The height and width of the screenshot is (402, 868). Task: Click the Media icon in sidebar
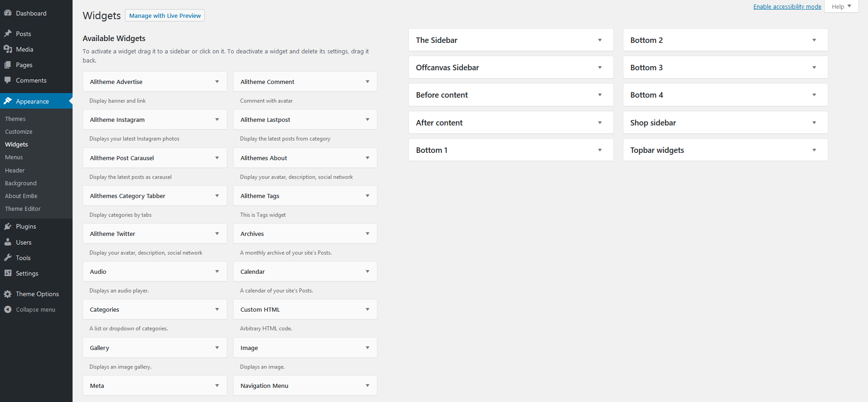[8, 49]
